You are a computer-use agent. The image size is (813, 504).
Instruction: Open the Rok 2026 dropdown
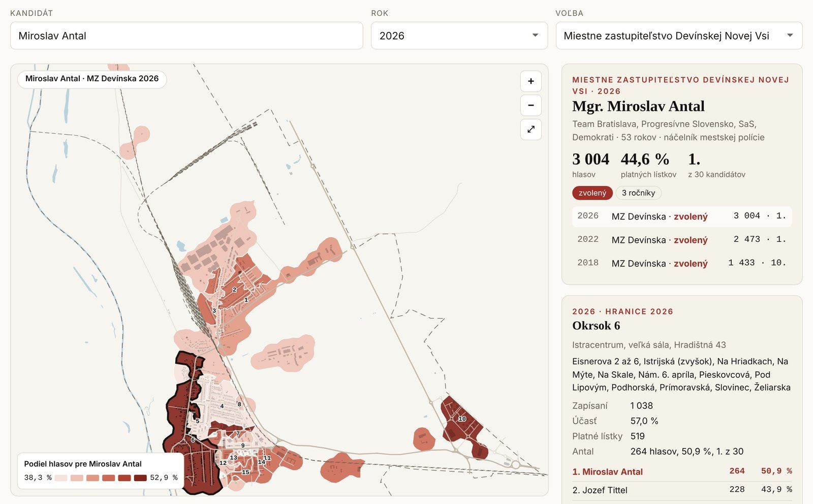(x=459, y=36)
